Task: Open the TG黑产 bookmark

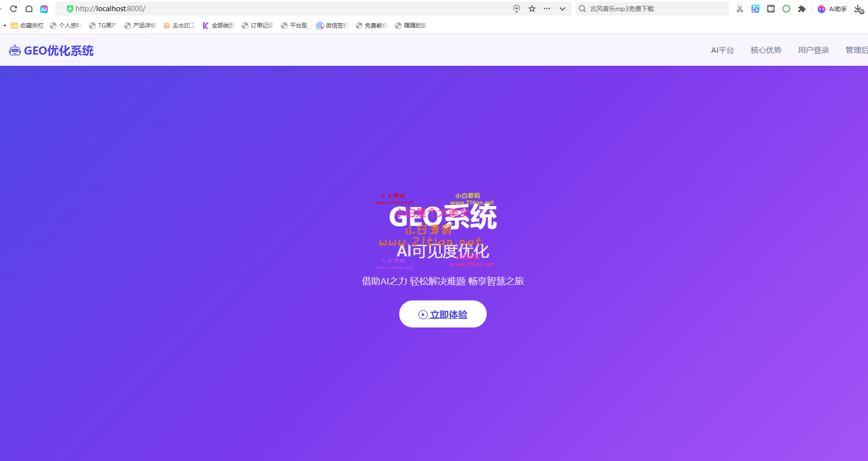Action: (x=103, y=26)
